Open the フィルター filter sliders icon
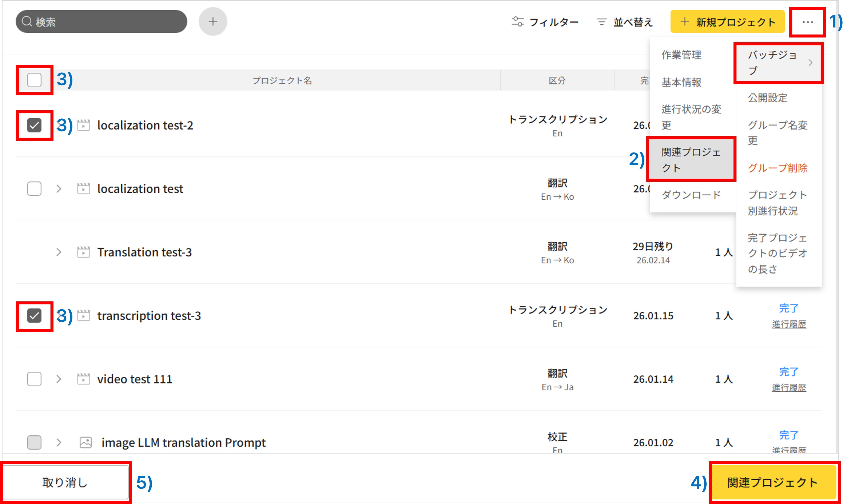856x504 pixels. (x=517, y=22)
